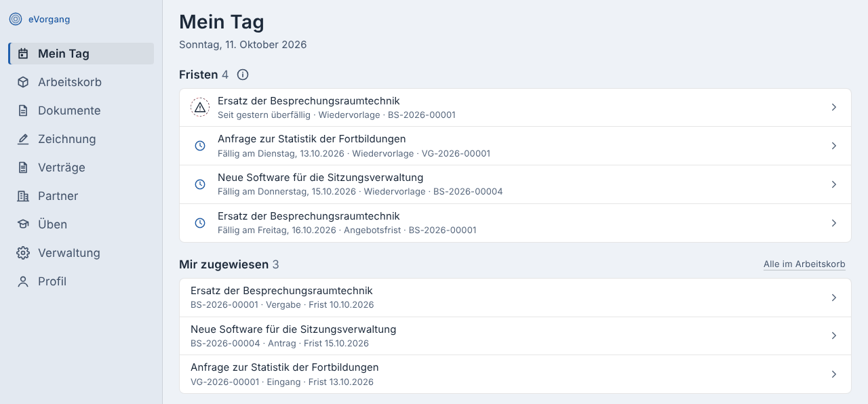Viewport: 868px width, 404px height.
Task: Click clock icon for Angebotsfrist deadline row
Action: [200, 223]
